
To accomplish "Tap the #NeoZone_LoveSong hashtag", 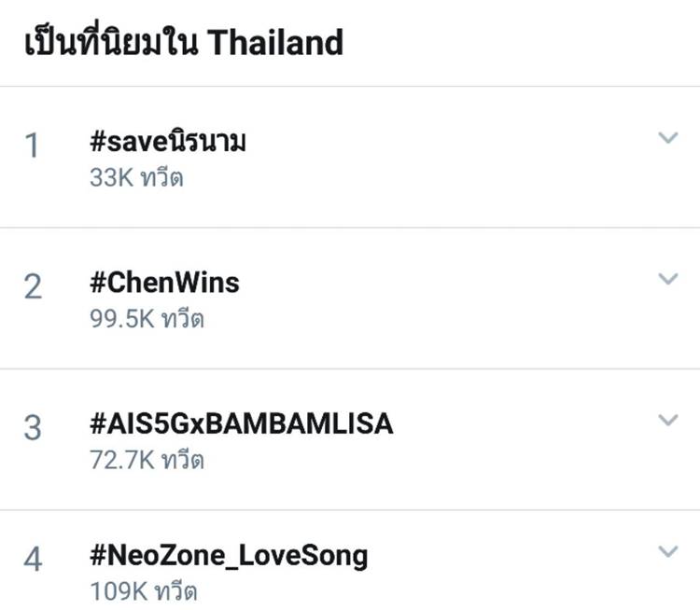I will [229, 556].
